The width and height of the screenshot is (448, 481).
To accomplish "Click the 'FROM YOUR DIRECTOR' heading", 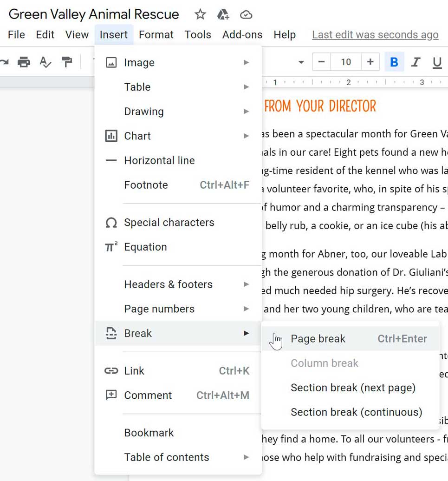I will tap(320, 106).
